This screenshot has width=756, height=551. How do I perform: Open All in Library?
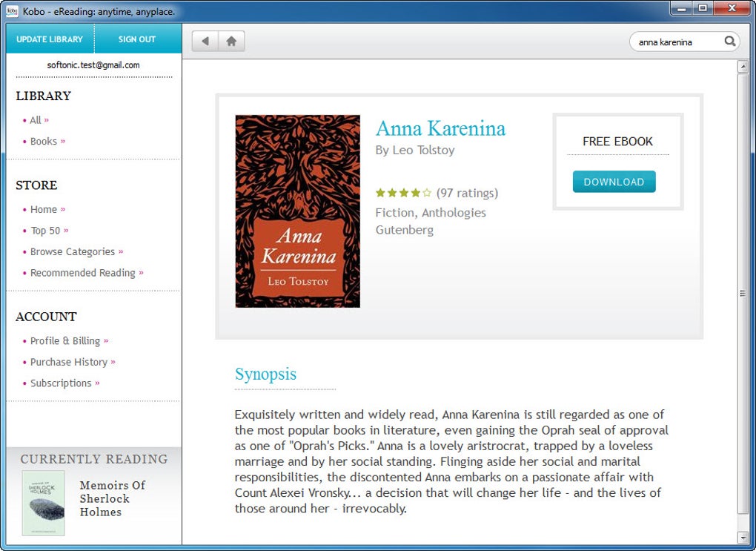[36, 120]
